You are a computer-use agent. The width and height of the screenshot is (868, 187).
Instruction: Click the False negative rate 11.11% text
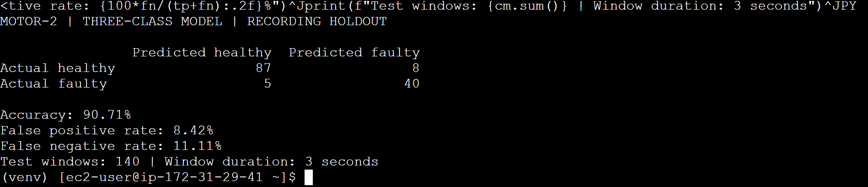[x=111, y=146]
